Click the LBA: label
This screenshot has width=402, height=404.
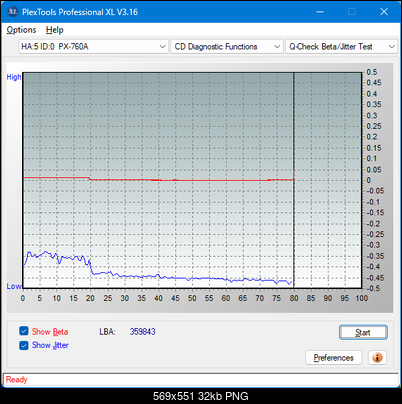(107, 332)
